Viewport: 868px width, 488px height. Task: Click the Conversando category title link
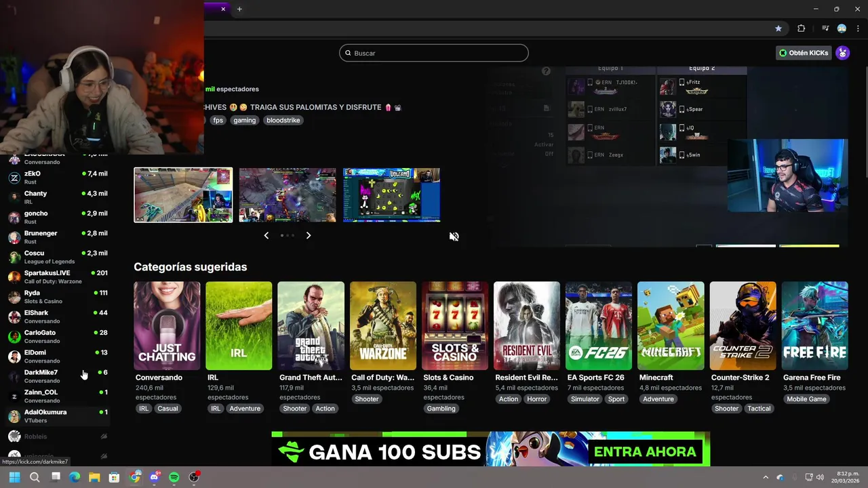pyautogui.click(x=159, y=378)
